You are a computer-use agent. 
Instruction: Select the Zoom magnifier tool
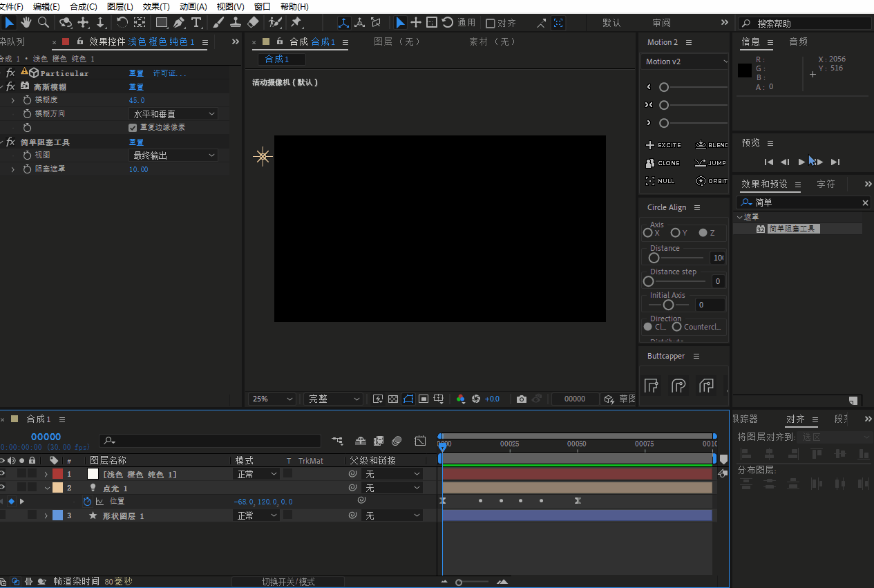(x=44, y=23)
